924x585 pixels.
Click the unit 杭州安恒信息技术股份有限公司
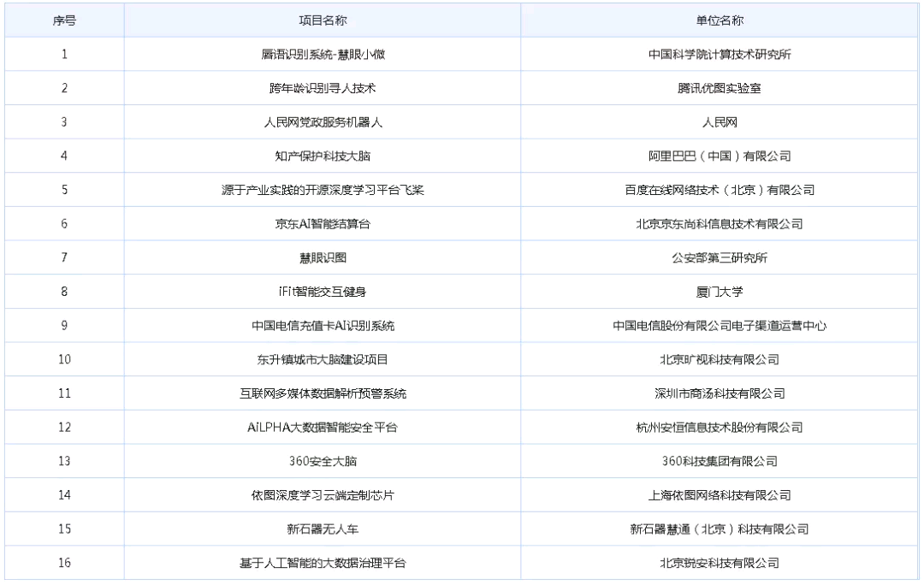tap(720, 427)
